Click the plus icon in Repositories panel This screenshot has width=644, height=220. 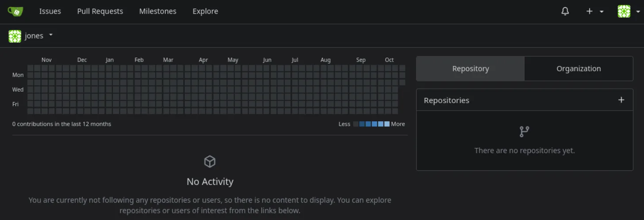coord(621,100)
